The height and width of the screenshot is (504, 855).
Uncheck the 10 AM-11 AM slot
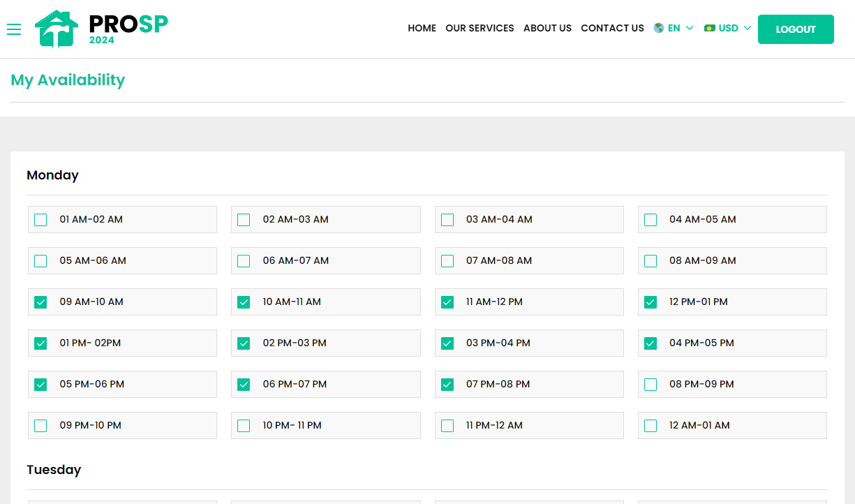pyautogui.click(x=244, y=302)
